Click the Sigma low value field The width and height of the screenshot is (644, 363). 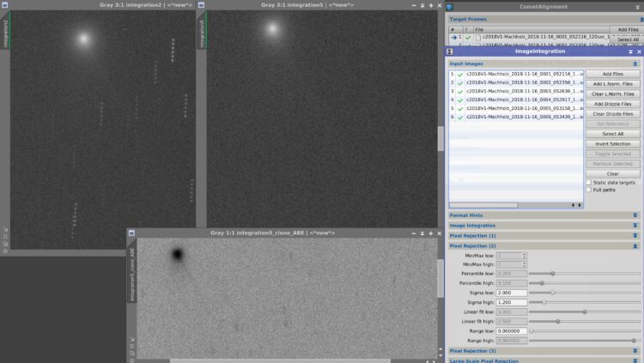[x=512, y=293]
